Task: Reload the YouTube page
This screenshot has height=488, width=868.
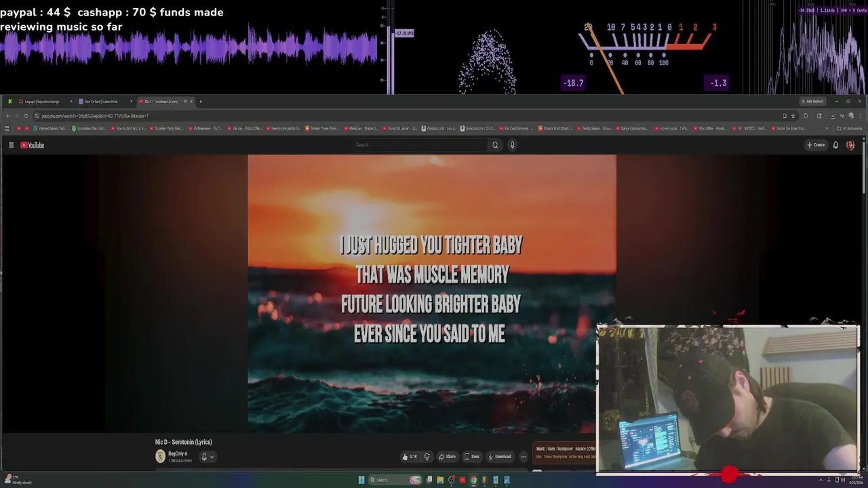Action: (26, 116)
